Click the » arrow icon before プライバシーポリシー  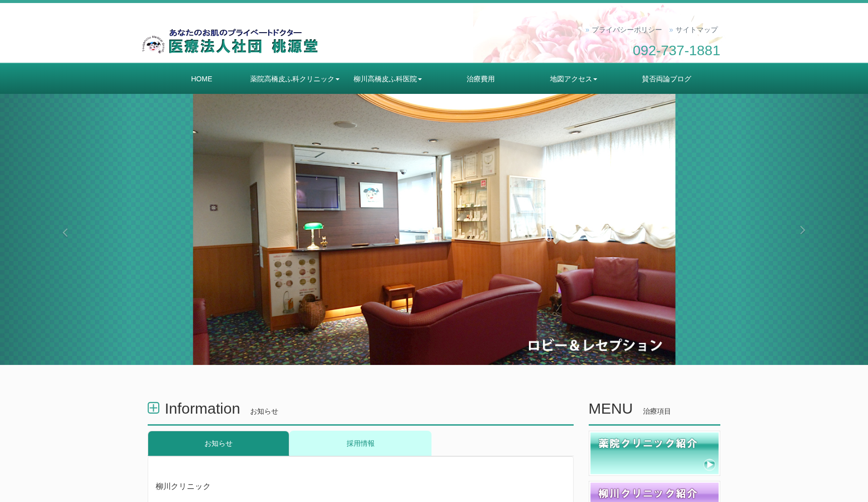(587, 30)
